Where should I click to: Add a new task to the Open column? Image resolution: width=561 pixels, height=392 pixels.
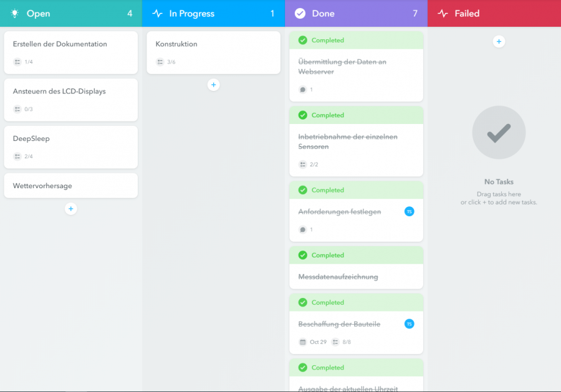71,209
